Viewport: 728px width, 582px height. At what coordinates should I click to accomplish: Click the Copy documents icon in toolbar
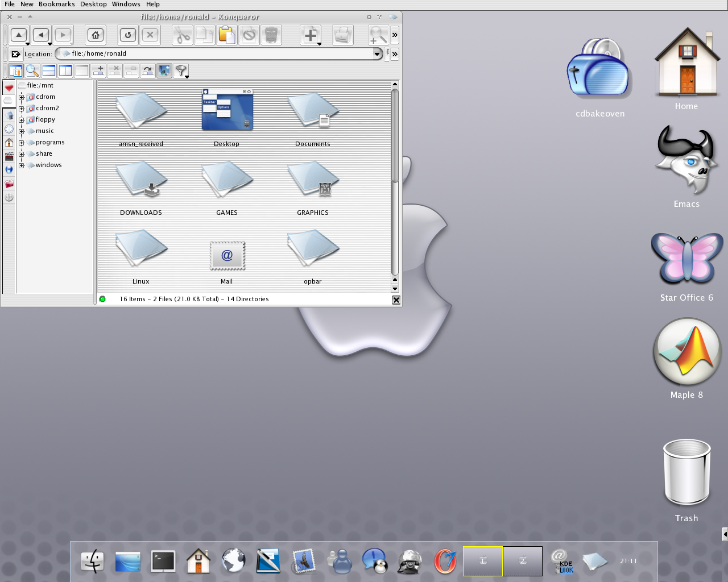204,35
